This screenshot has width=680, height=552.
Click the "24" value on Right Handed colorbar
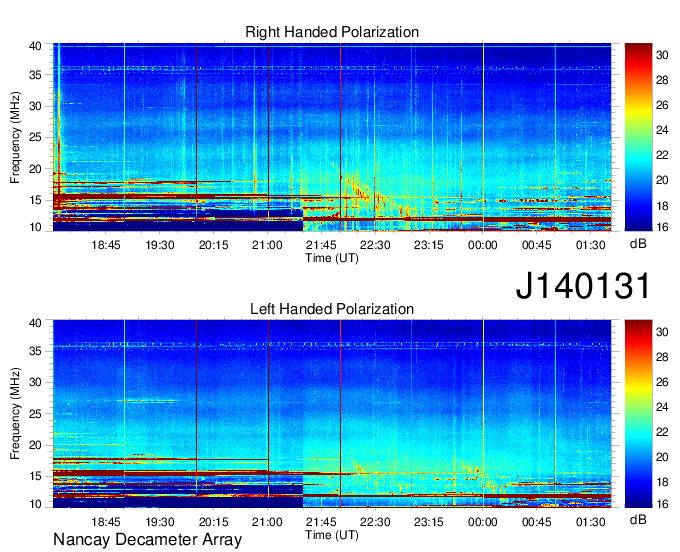pyautogui.click(x=662, y=130)
